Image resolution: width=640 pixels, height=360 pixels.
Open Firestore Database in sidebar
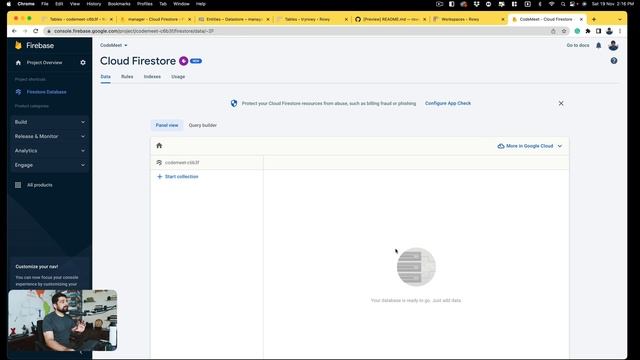(47, 92)
